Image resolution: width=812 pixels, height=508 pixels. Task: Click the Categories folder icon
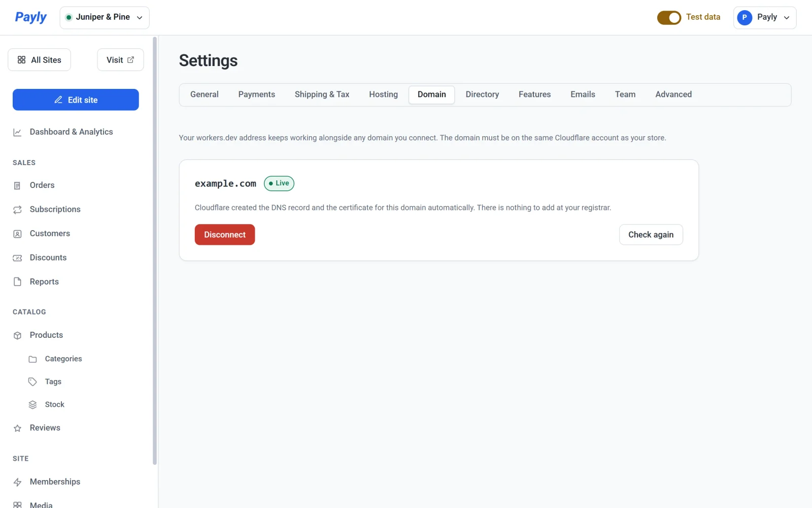[32, 359]
